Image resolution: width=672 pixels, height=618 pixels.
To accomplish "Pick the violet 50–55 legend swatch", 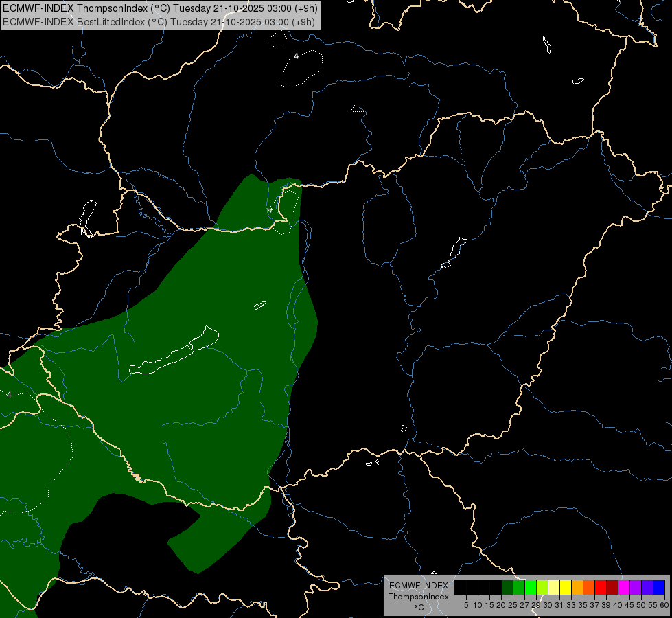I will [x=647, y=587].
